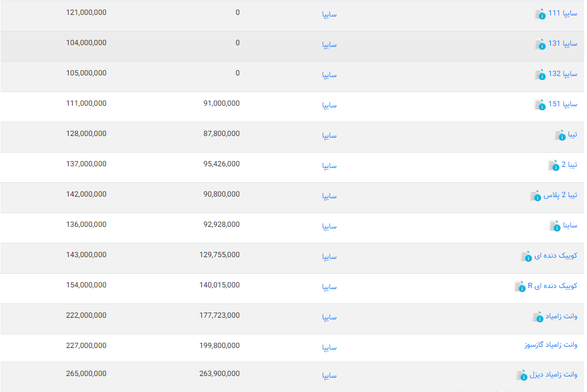The width and height of the screenshot is (587, 392).
Task: Go to the تیبا 2 پلاس link
Action: [x=561, y=195]
